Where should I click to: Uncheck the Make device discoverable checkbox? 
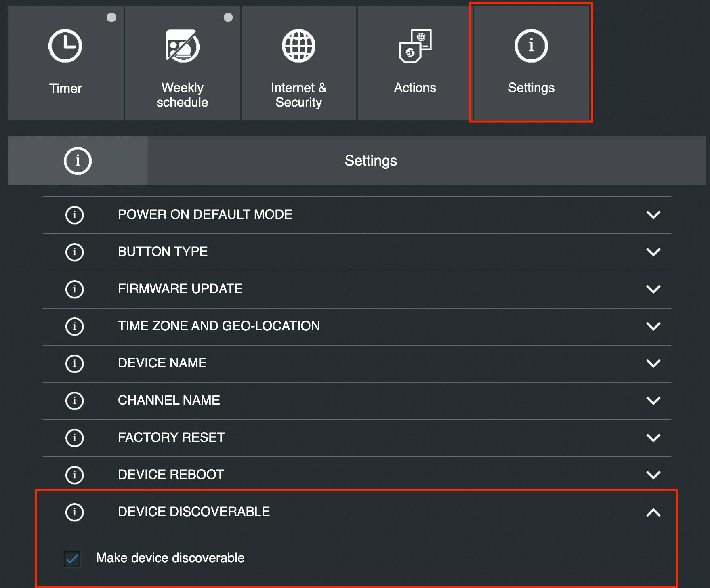(x=72, y=559)
